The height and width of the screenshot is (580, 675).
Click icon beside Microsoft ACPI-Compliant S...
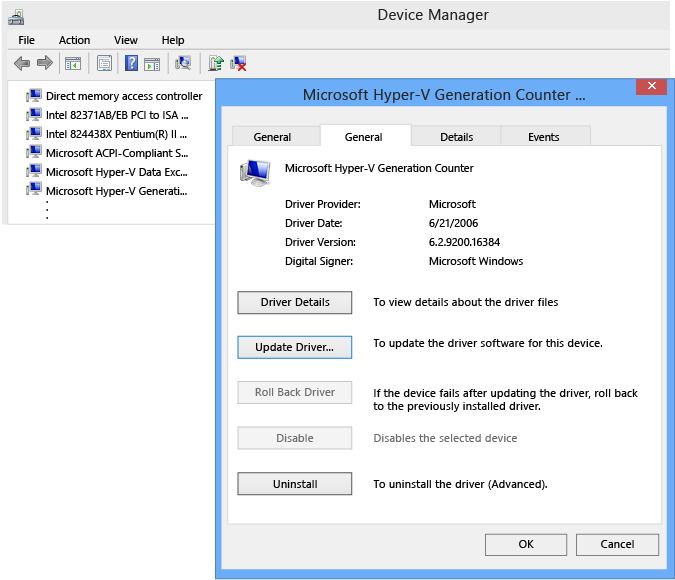tap(34, 152)
